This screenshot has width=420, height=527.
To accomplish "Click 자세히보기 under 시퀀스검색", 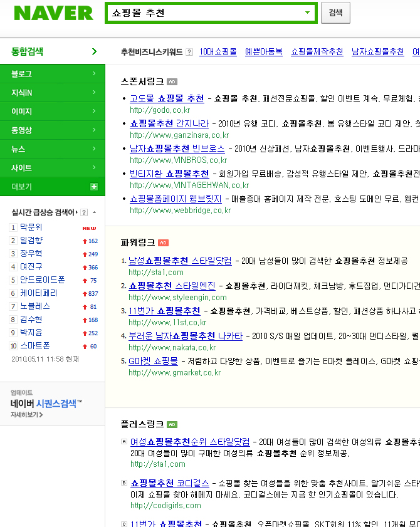I will (26, 415).
